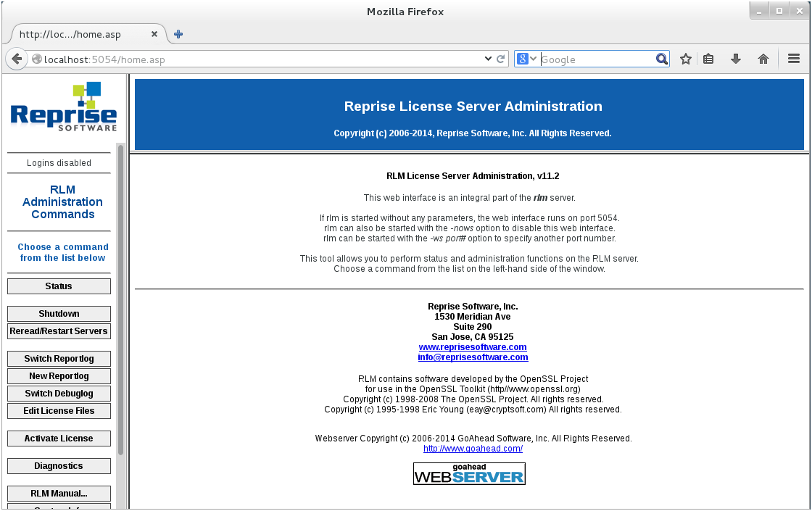The height and width of the screenshot is (511, 812).
Task: Open Diagnostics command
Action: pyautogui.click(x=59, y=466)
